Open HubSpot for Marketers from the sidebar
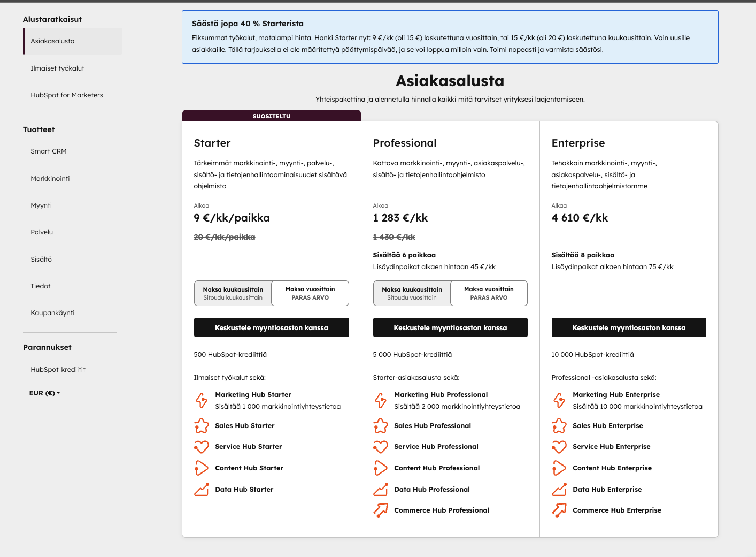The width and height of the screenshot is (756, 557). (67, 95)
